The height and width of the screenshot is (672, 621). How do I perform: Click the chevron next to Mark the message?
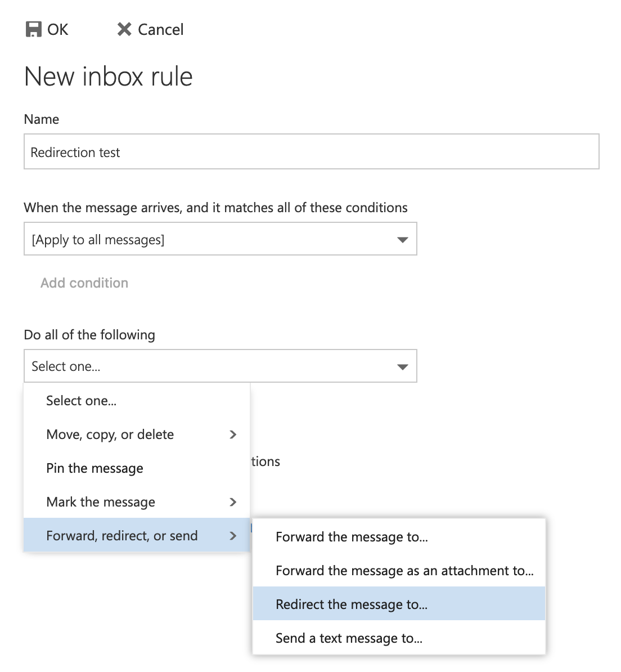[x=233, y=502]
